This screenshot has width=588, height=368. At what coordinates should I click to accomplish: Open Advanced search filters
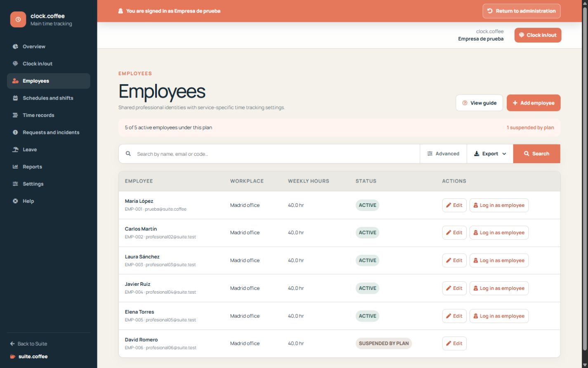(x=443, y=154)
